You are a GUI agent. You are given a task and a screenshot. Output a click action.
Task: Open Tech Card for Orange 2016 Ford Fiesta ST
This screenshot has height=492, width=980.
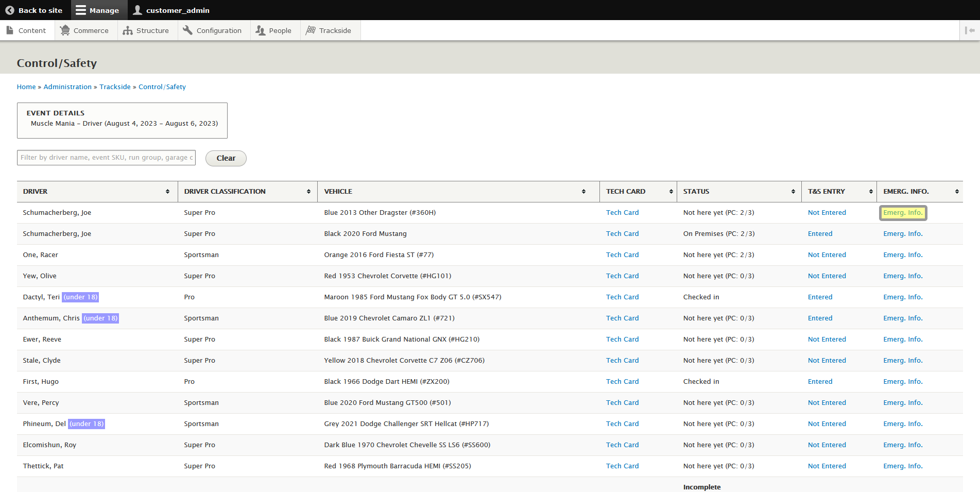(622, 255)
